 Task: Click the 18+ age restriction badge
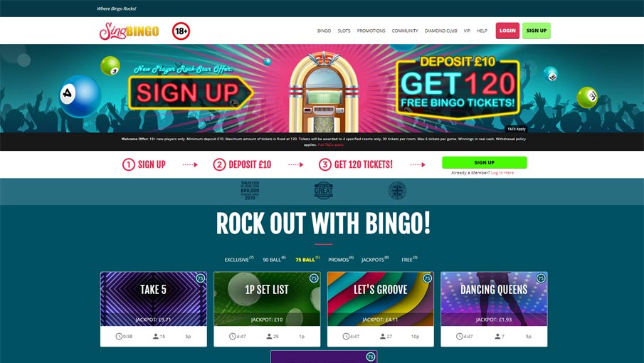pos(181,31)
